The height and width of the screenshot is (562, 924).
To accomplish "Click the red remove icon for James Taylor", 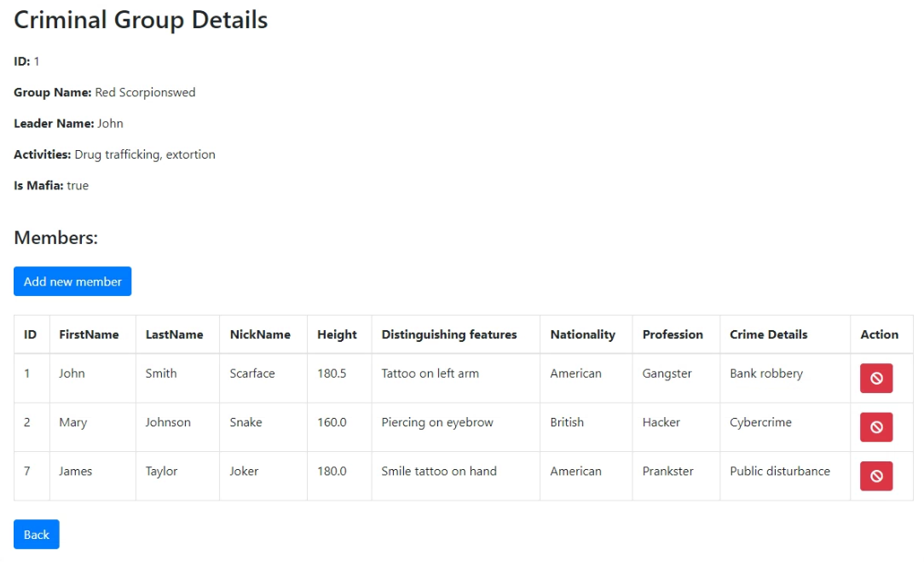I will pos(875,476).
